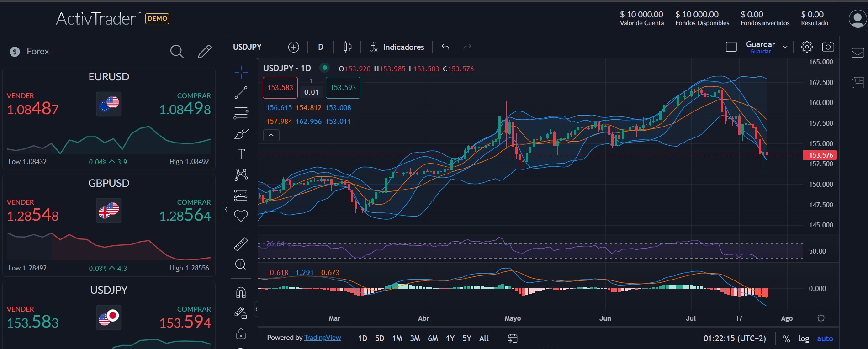Take a chart snapshot with camera icon
Viewport: 868px width, 349px height.
(x=828, y=47)
